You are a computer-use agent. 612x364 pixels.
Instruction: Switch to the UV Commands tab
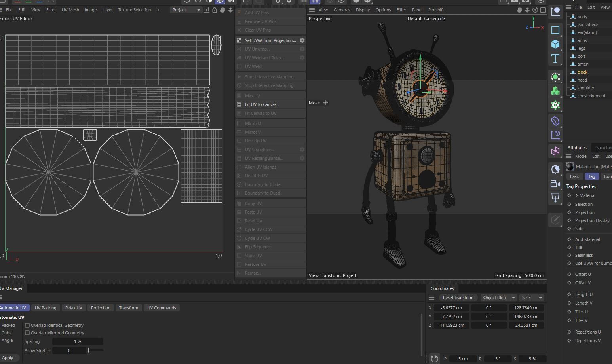pos(162,308)
